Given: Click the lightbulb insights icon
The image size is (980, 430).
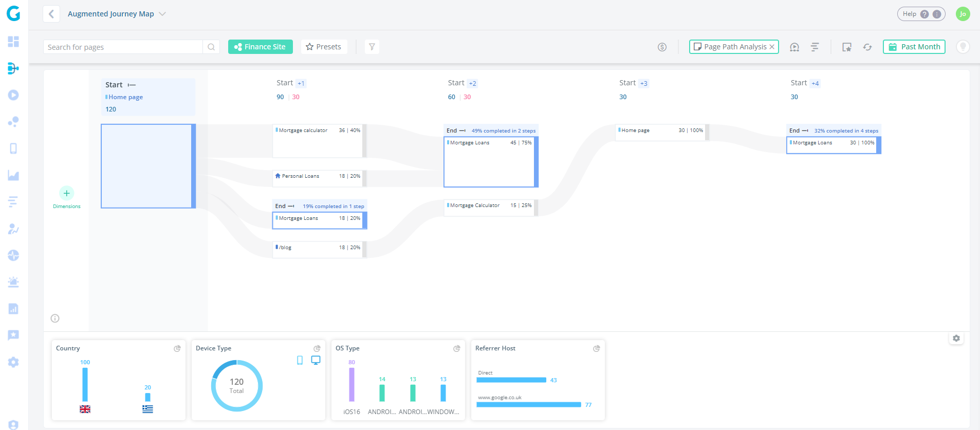Looking at the screenshot, I should (963, 47).
